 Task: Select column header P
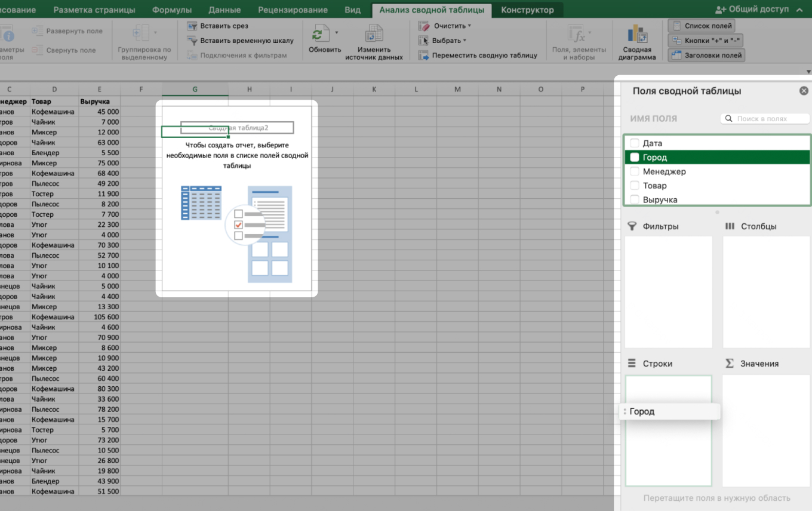[x=582, y=90]
